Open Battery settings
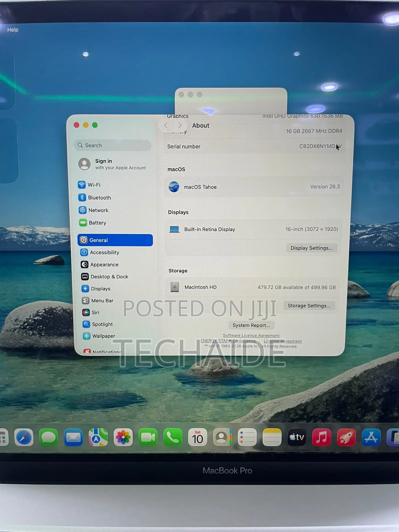This screenshot has height=532, width=399. pyautogui.click(x=93, y=223)
